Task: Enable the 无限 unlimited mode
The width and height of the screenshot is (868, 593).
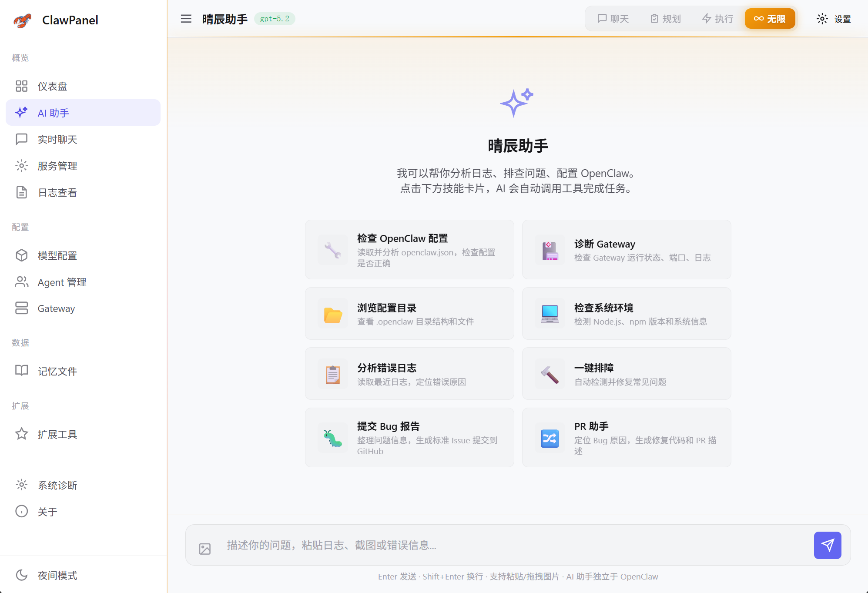Action: click(770, 19)
